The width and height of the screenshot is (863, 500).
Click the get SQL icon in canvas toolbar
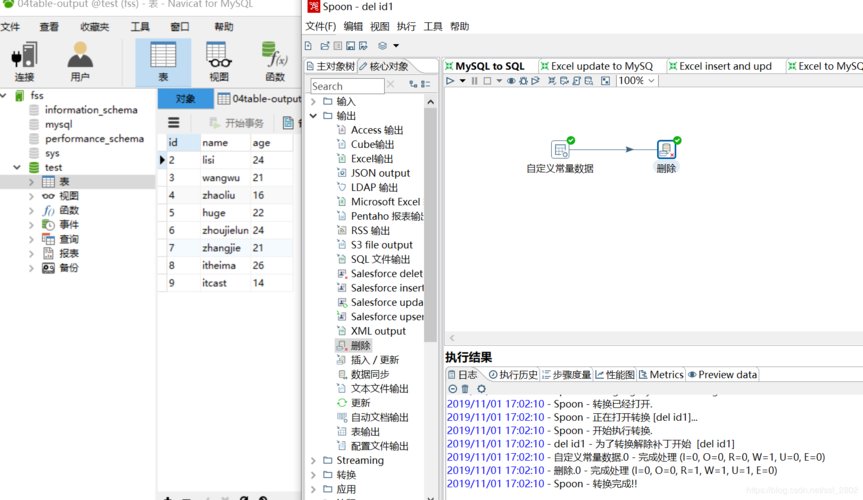(x=576, y=81)
